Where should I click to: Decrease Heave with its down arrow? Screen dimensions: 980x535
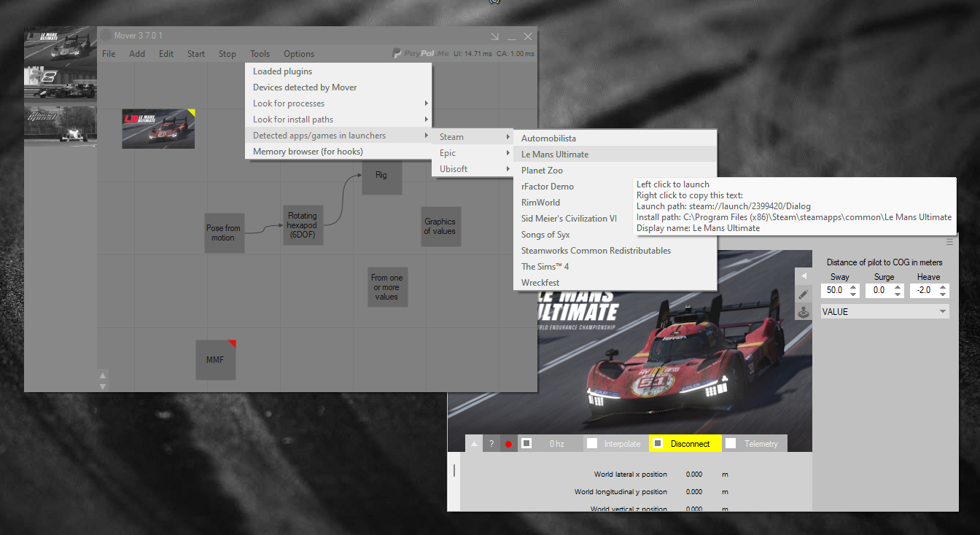point(944,294)
